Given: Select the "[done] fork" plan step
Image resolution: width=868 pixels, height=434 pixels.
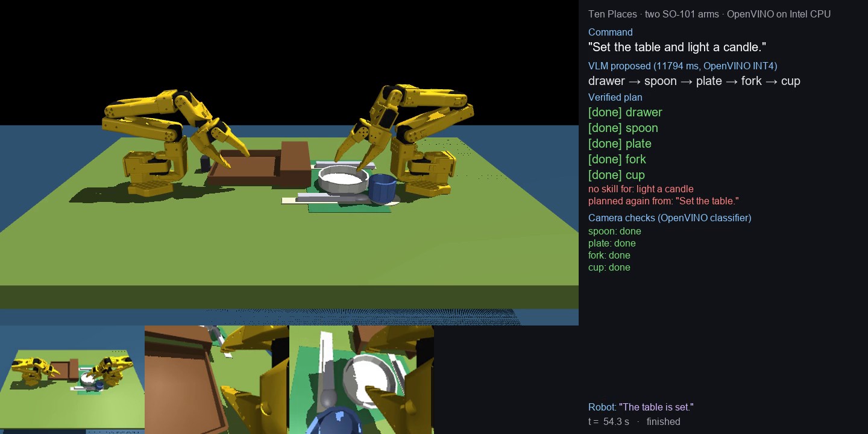Looking at the screenshot, I should (617, 159).
